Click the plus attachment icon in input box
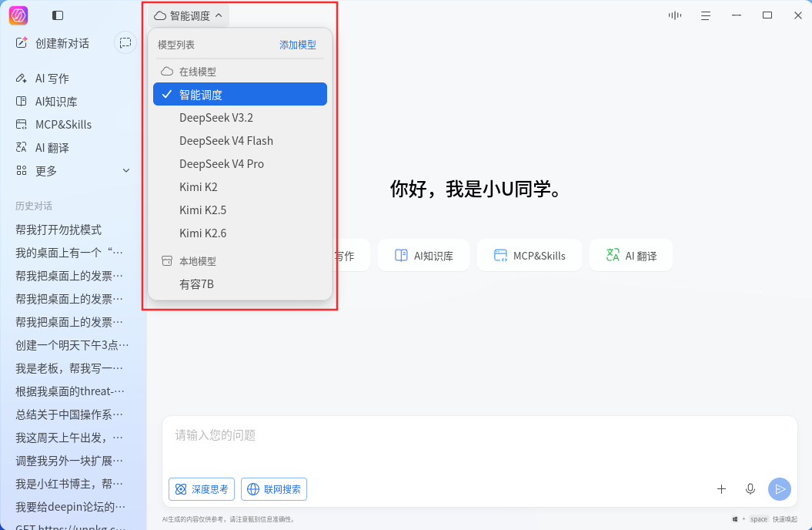Screen dimensions: 812x530 721,489
